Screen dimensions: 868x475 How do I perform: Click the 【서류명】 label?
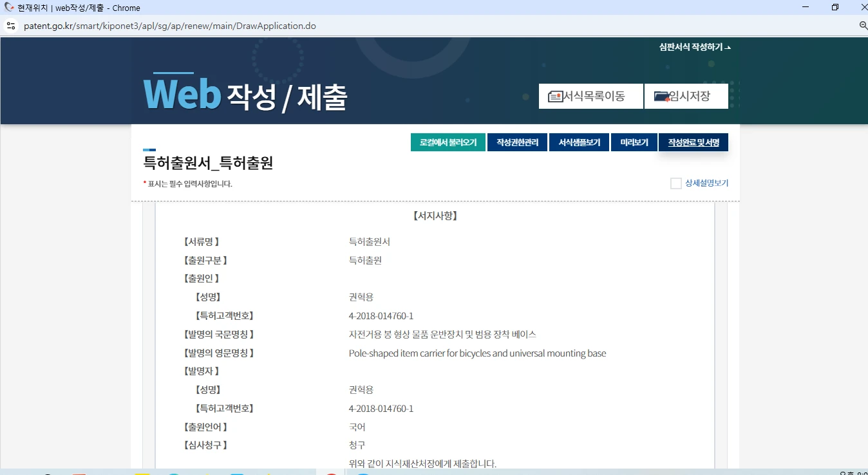pos(202,242)
